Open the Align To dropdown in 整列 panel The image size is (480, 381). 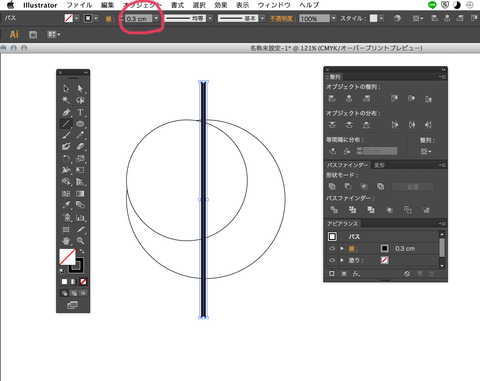[x=426, y=151]
